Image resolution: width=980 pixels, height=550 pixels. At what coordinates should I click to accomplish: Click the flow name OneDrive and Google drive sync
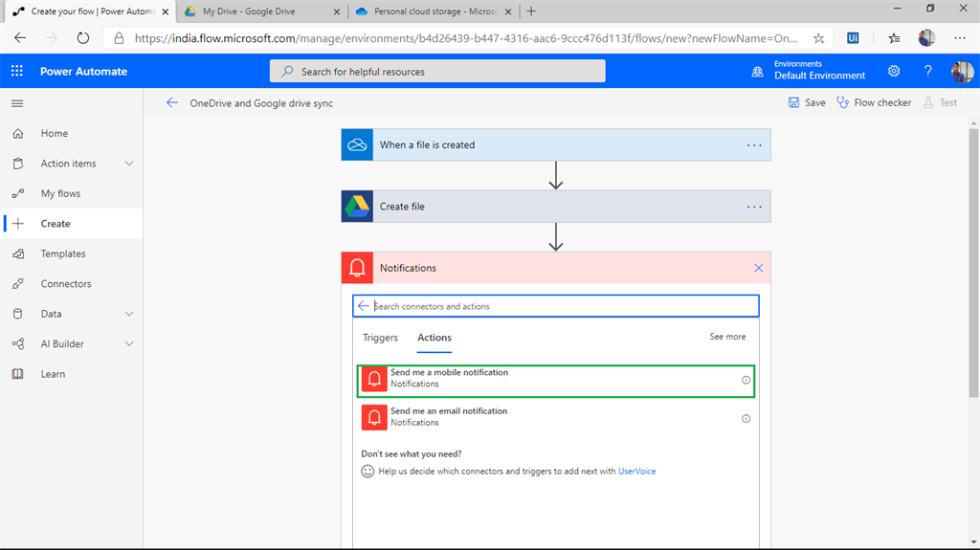261,103
